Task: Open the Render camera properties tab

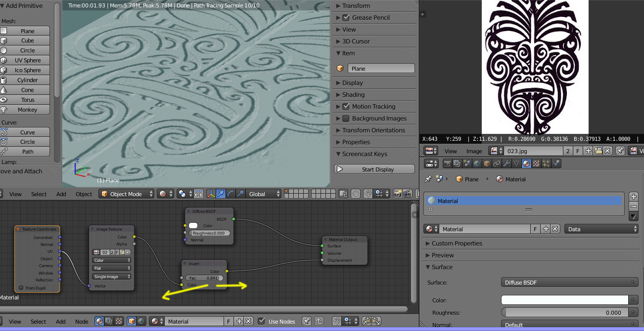Action: click(x=447, y=164)
